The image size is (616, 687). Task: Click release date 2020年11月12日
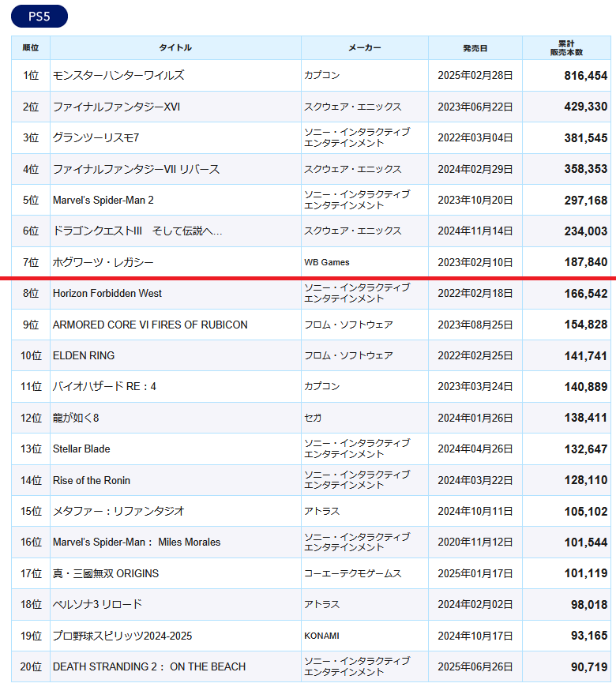click(x=475, y=542)
